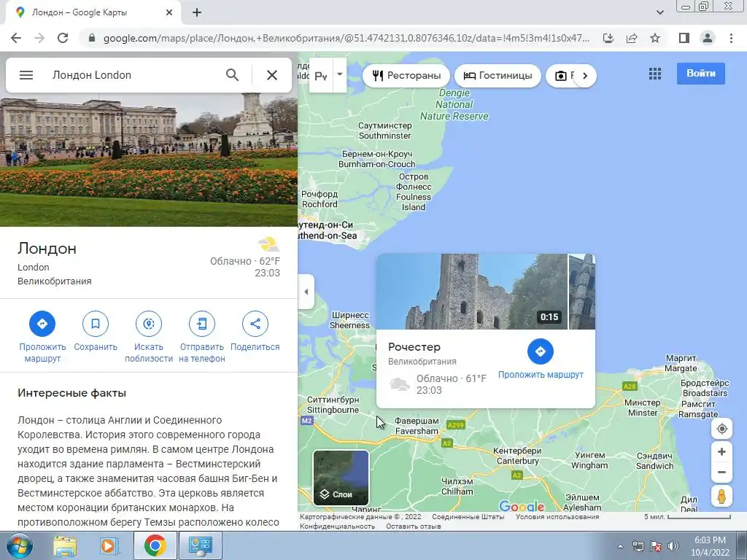Click the Chrome taskbar icon

155,545
